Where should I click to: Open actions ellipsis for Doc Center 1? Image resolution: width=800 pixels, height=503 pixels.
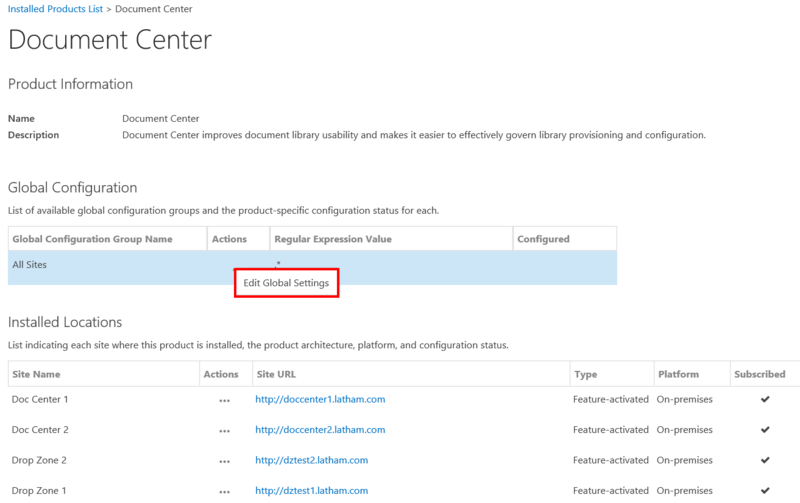point(224,400)
